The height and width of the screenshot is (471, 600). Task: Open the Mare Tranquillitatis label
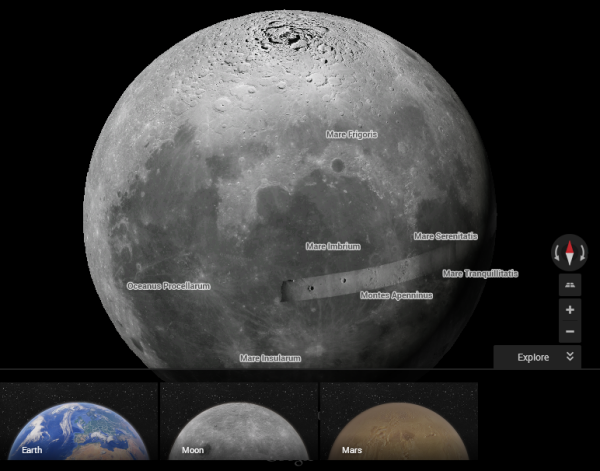[480, 273]
